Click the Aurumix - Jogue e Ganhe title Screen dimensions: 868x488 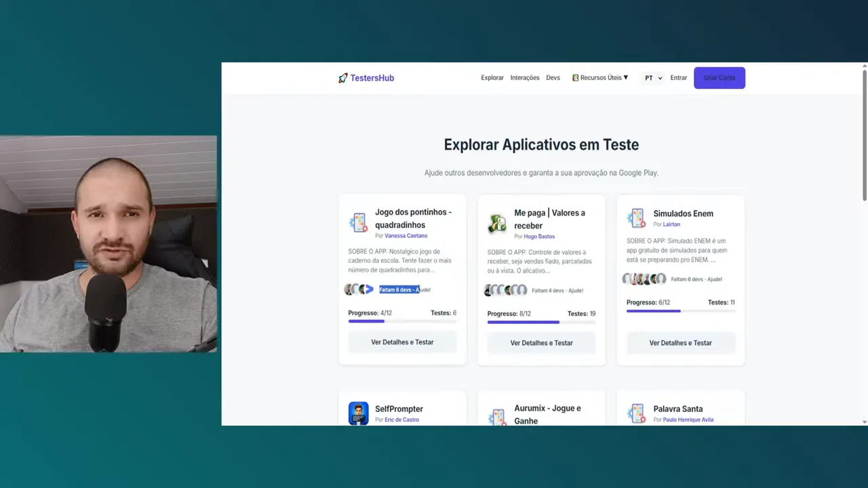[x=547, y=414]
